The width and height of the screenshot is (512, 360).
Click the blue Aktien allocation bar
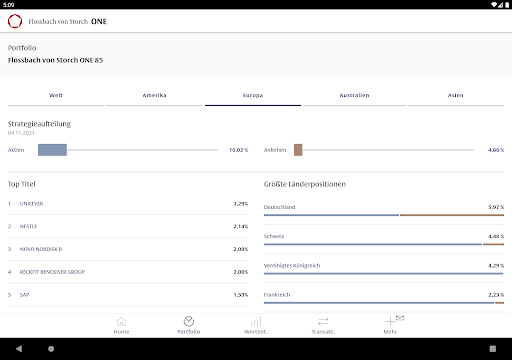52,150
